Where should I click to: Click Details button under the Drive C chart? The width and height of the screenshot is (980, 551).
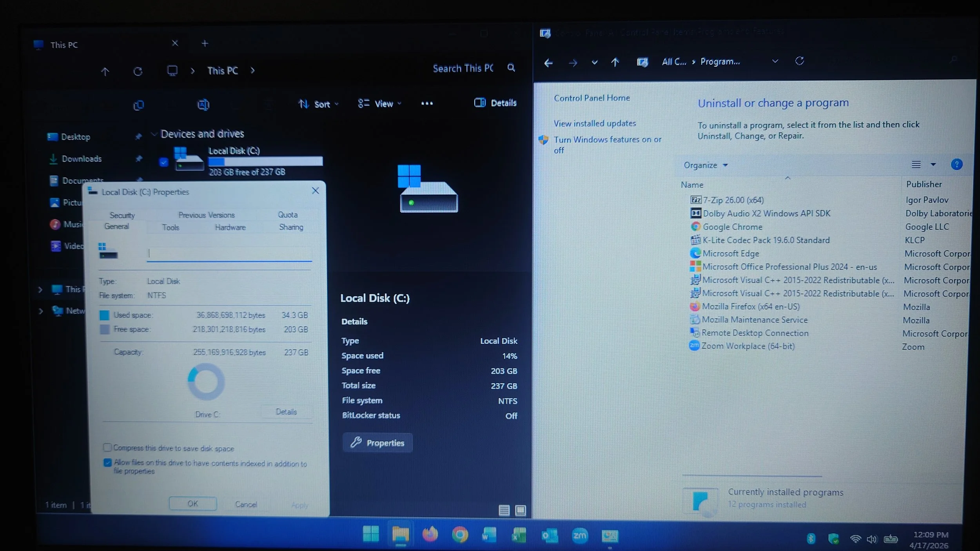click(287, 412)
